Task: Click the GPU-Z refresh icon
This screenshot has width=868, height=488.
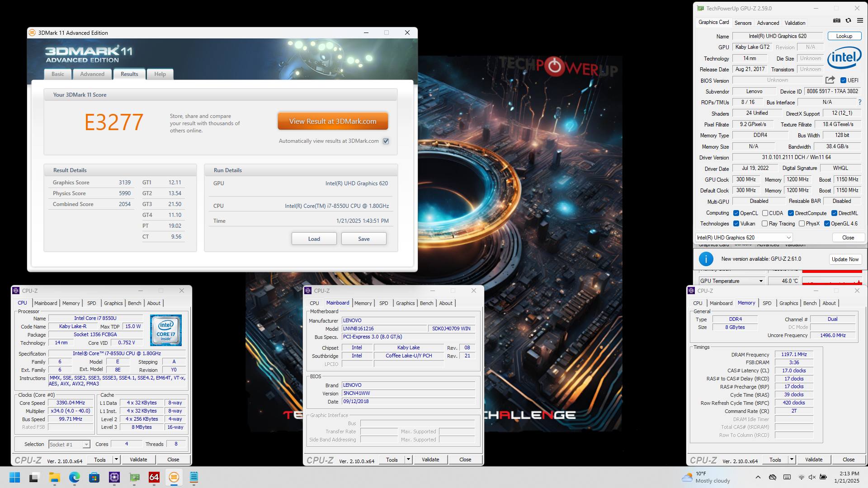Action: [848, 20]
